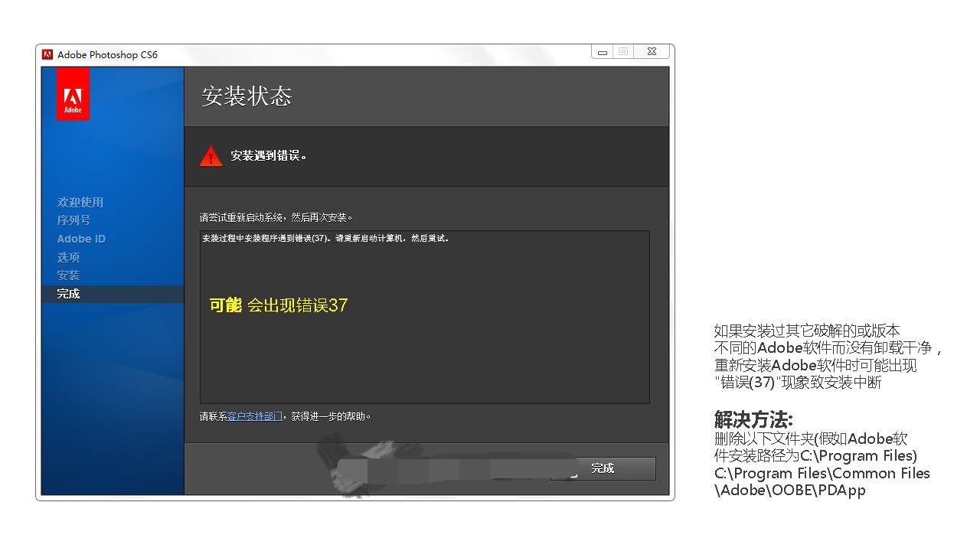Click the red warning triangle icon
This screenshot has height=551, width=980.
pos(211,156)
